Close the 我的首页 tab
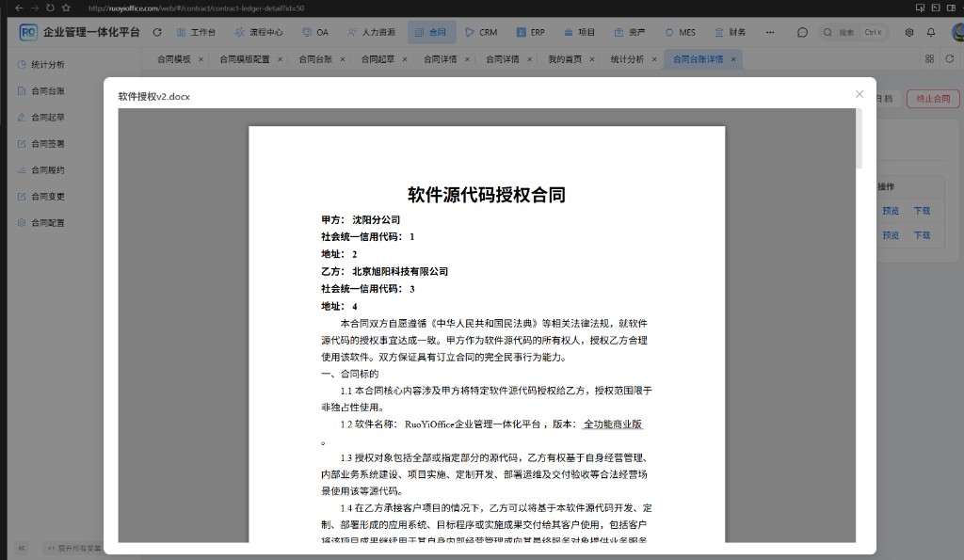 (x=592, y=59)
